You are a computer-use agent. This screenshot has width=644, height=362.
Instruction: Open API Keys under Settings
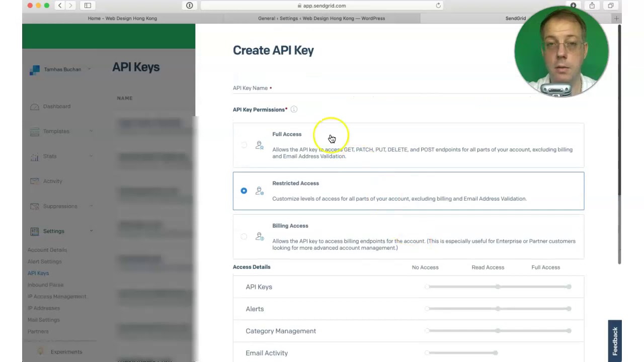point(38,273)
